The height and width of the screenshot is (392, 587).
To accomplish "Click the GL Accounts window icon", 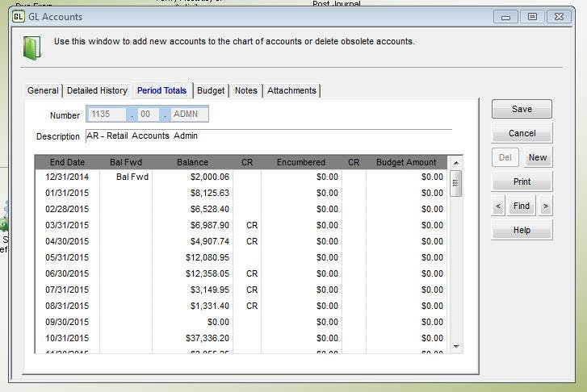I will [18, 17].
